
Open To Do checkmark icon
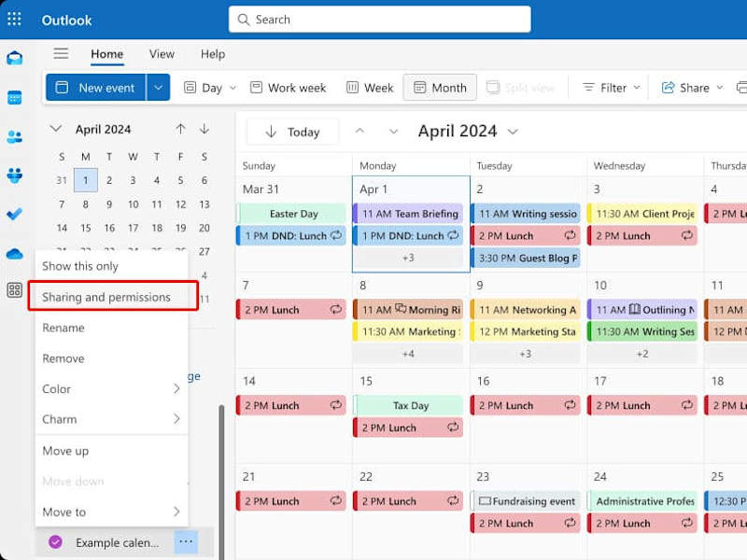point(15,215)
